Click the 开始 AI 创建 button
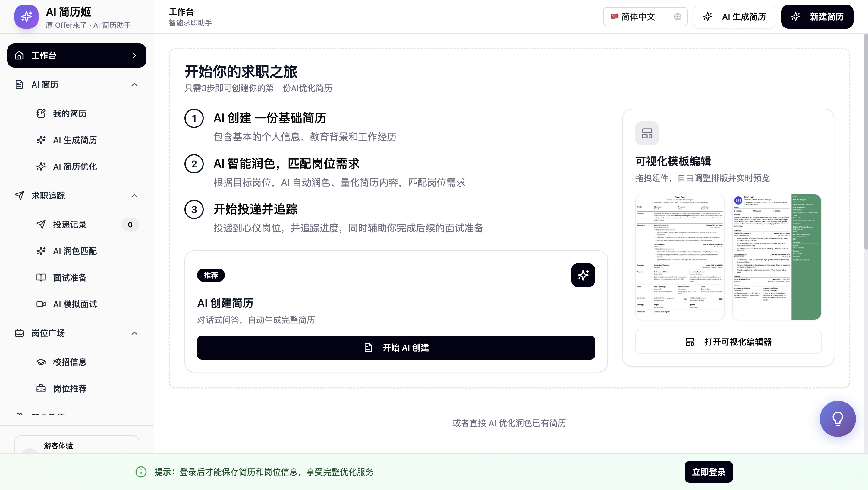This screenshot has width=868, height=490. coord(396,347)
